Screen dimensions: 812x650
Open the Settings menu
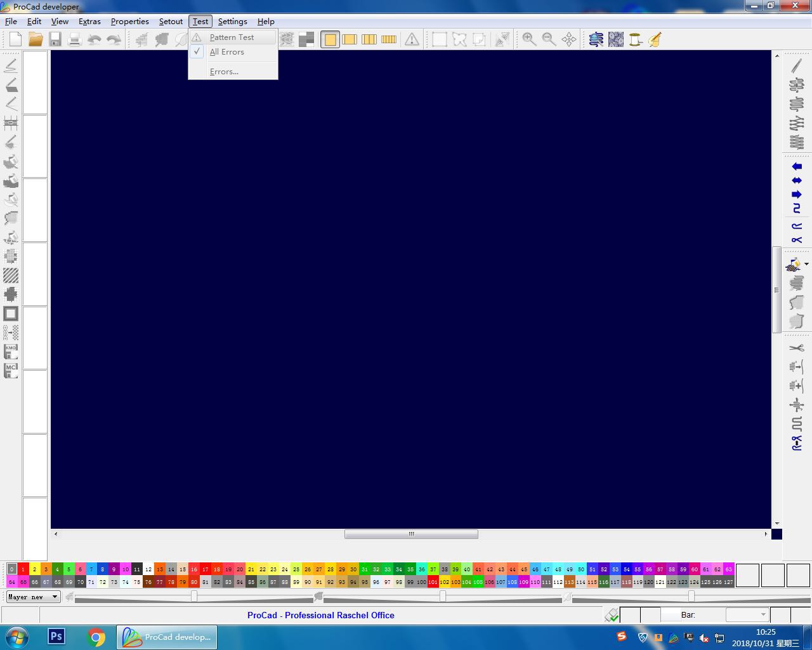tap(233, 21)
